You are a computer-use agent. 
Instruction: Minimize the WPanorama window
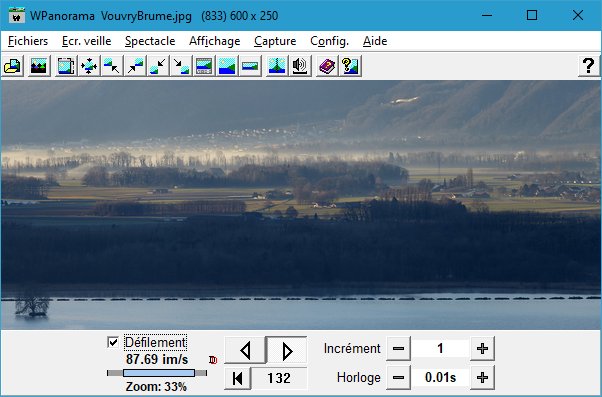pyautogui.click(x=487, y=15)
